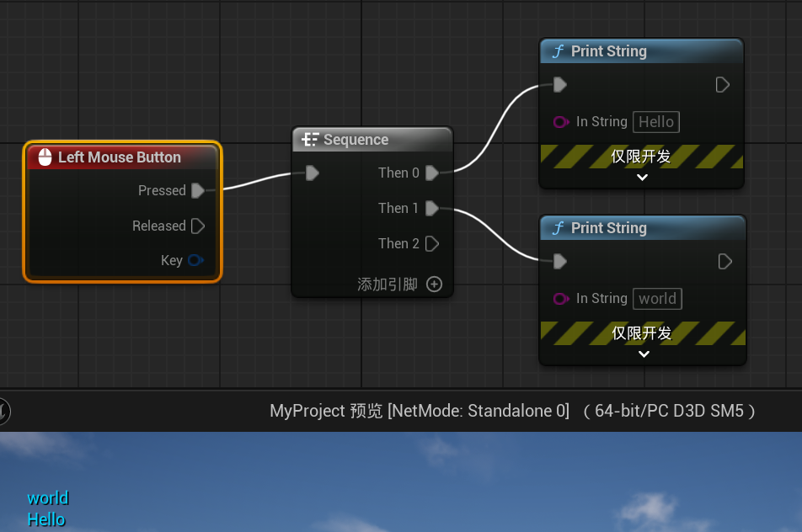Viewport: 802px width, 532px height.
Task: Click the Then 1 output pin
Action: [x=432, y=209]
